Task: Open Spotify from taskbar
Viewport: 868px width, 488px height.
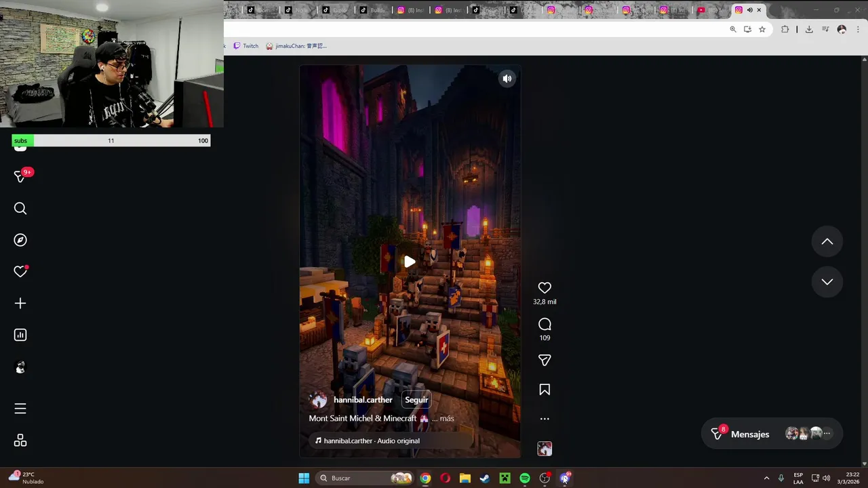Action: (525, 479)
